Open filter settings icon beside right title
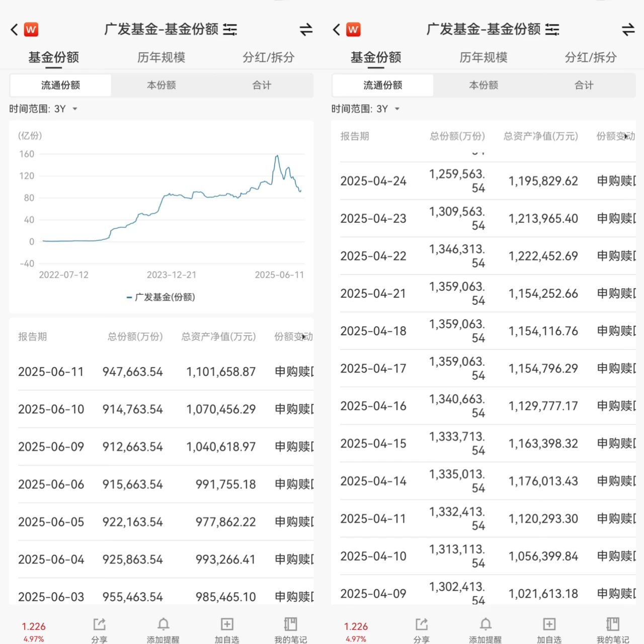The width and height of the screenshot is (644, 644). click(x=552, y=30)
